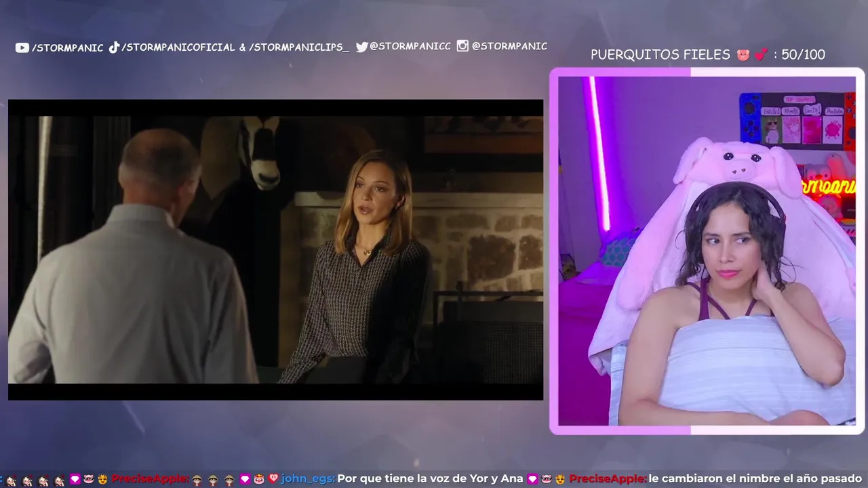868x488 pixels.
Task: Click the 50/100 goal counter
Action: (x=803, y=55)
